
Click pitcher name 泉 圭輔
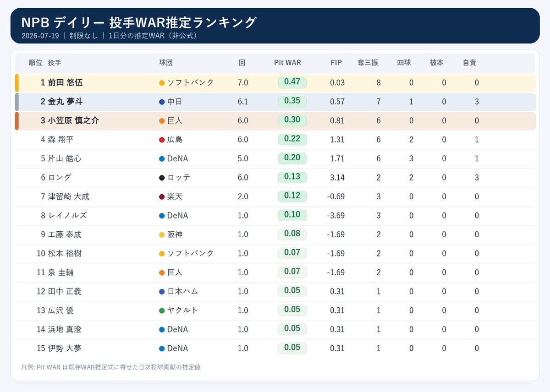(60, 273)
